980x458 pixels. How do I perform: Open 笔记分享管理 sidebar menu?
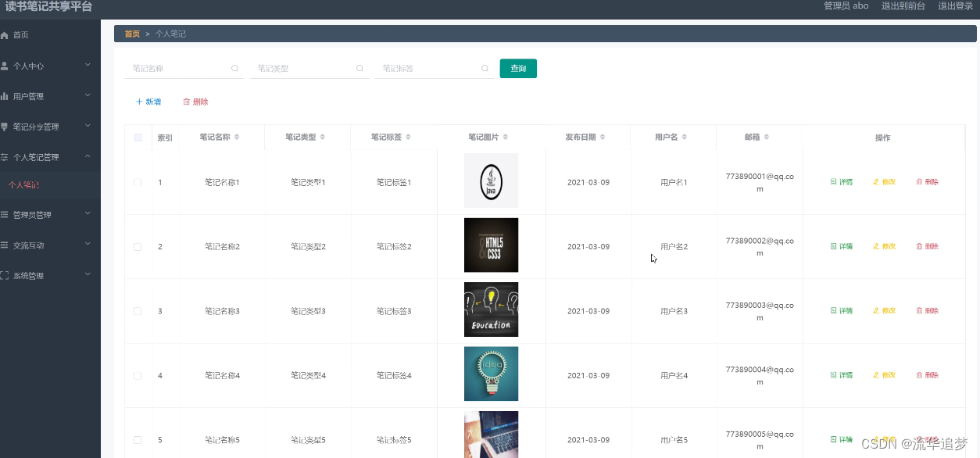tap(50, 127)
